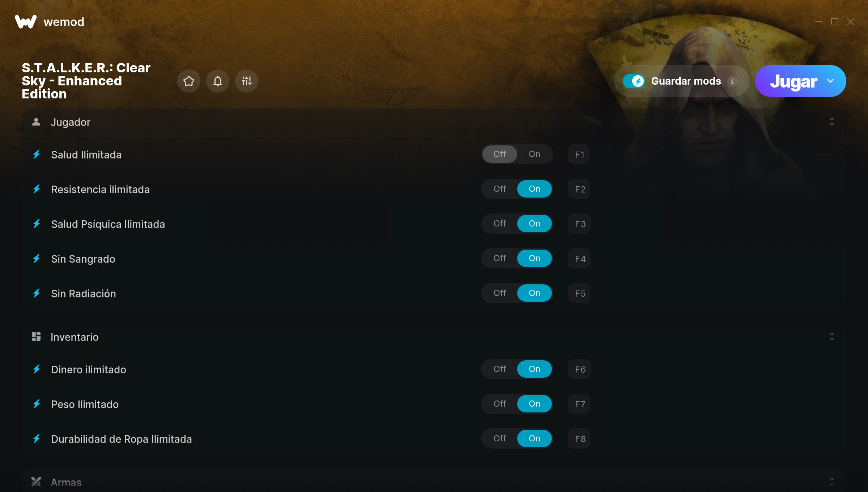Collapse the Jugador section
The width and height of the screenshot is (868, 492).
[x=832, y=122]
